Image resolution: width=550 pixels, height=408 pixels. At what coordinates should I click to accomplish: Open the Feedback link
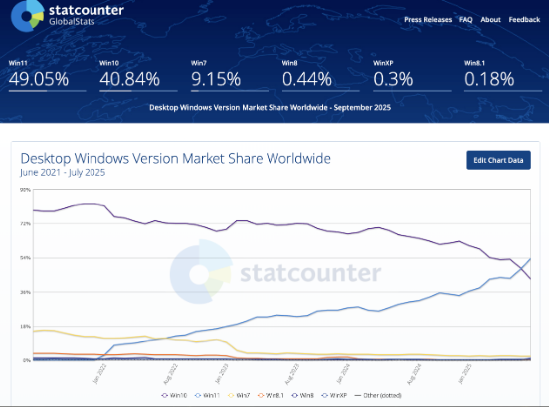[524, 20]
